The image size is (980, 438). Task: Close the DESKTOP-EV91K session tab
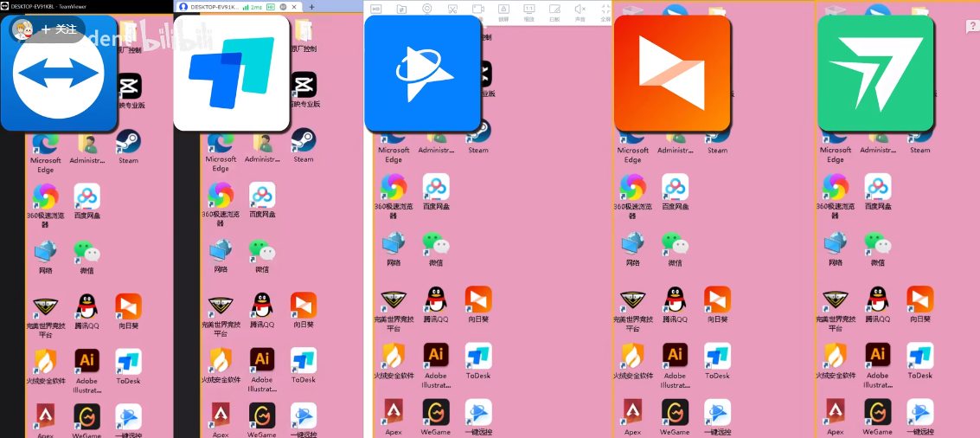(x=294, y=7)
